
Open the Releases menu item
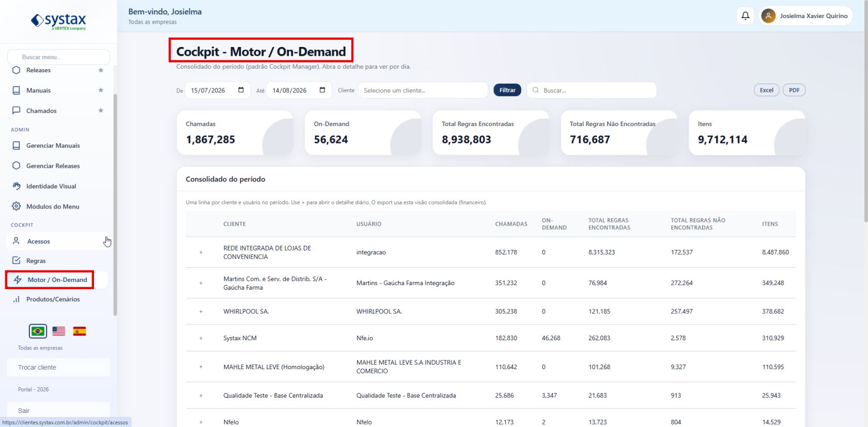tap(58, 70)
